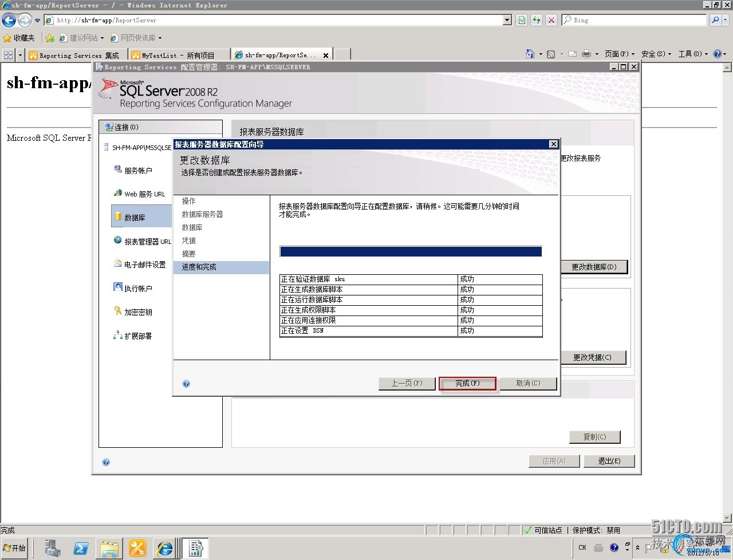Open the Quick Tabs grid icon
This screenshot has height=560, width=733.
point(8,55)
